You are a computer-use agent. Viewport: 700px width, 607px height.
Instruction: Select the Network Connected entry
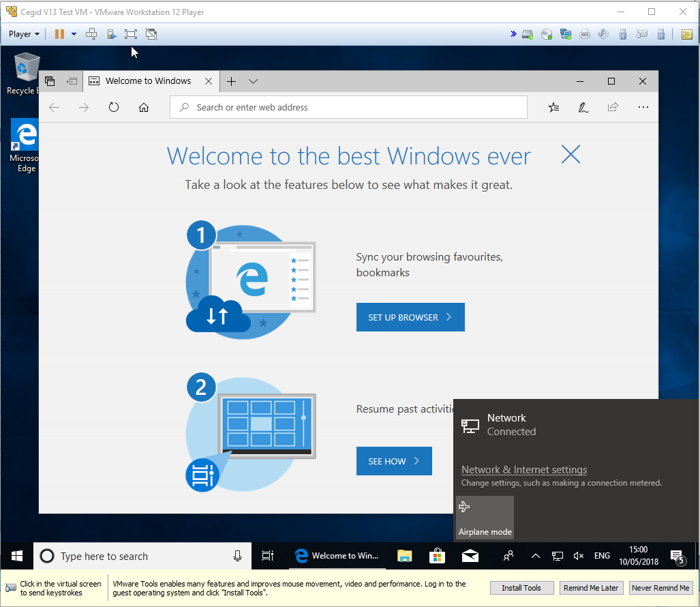tap(577, 425)
